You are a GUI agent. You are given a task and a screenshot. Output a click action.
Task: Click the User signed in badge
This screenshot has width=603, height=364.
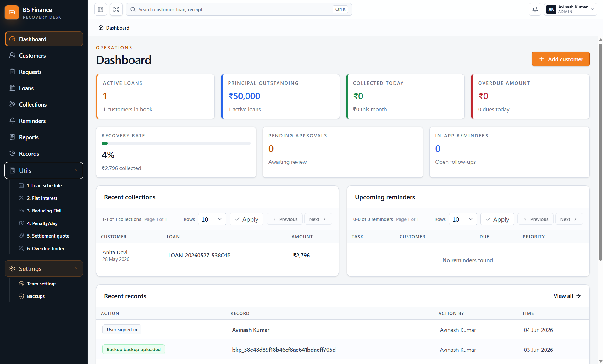pyautogui.click(x=122, y=329)
